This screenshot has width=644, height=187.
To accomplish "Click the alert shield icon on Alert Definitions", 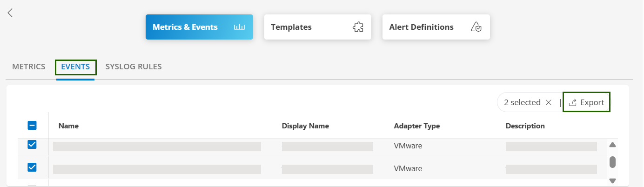I will (476, 27).
